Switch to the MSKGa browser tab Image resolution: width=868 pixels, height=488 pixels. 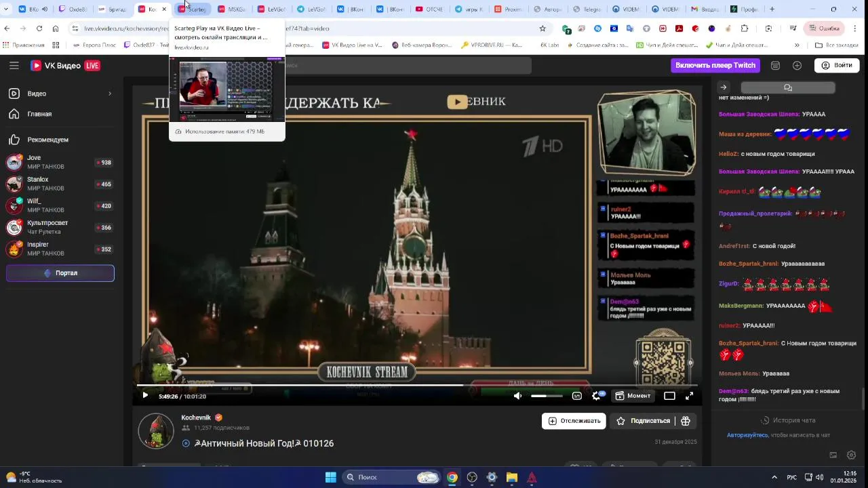pyautogui.click(x=232, y=9)
